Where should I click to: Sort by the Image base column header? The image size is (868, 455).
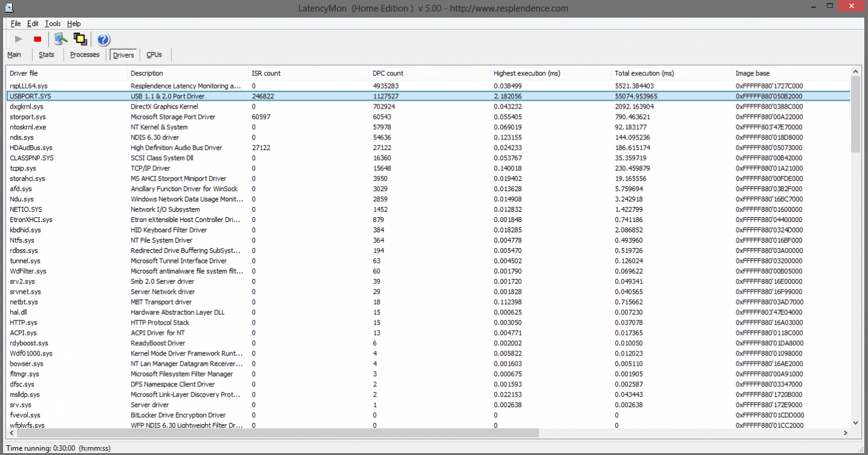pos(792,73)
